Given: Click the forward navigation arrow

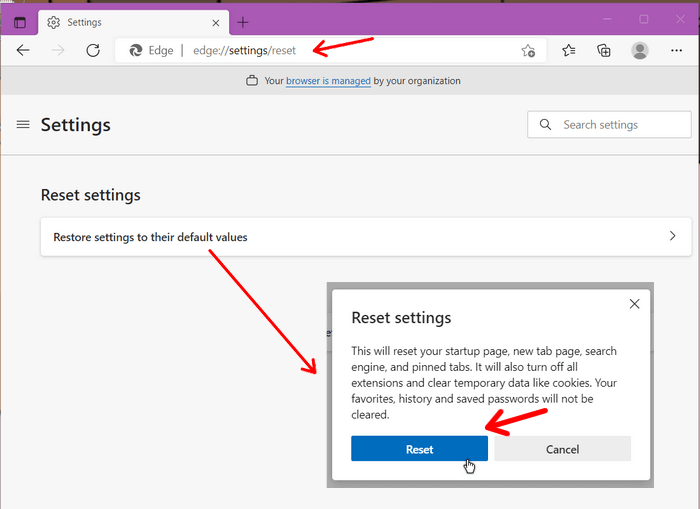Looking at the screenshot, I should tap(58, 50).
